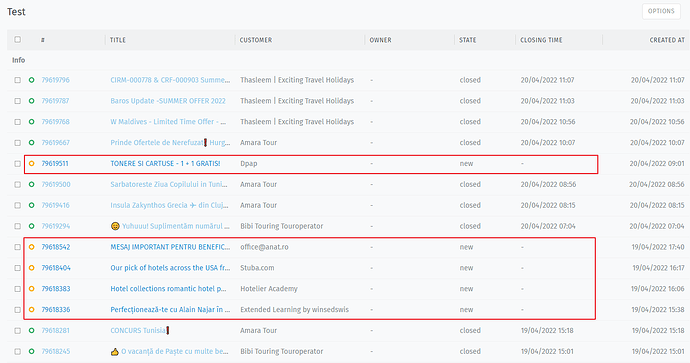Click the orange status icon for ticket 79618404

[x=32, y=268]
